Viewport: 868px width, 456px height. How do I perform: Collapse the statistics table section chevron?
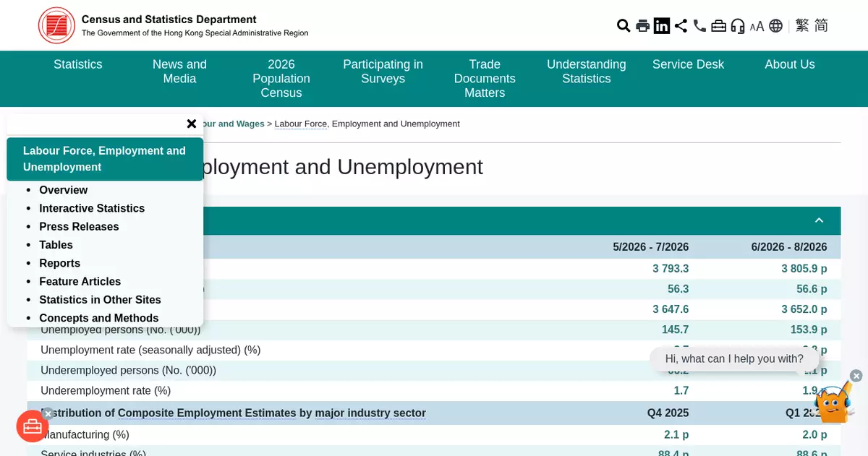point(819,220)
